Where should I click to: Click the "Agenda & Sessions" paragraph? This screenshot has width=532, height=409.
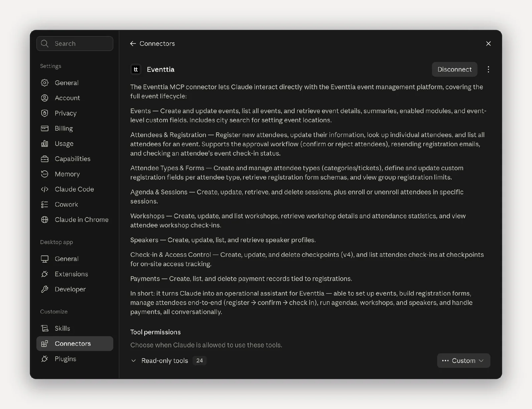click(297, 197)
